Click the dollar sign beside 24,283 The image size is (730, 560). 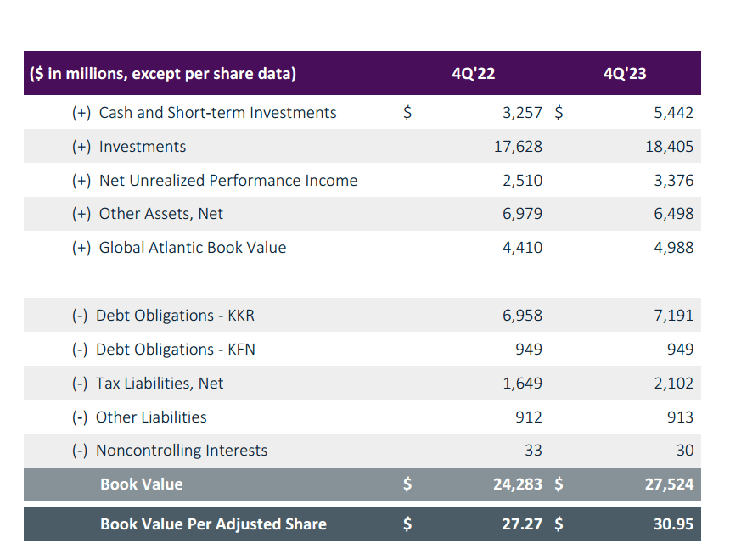(x=407, y=484)
